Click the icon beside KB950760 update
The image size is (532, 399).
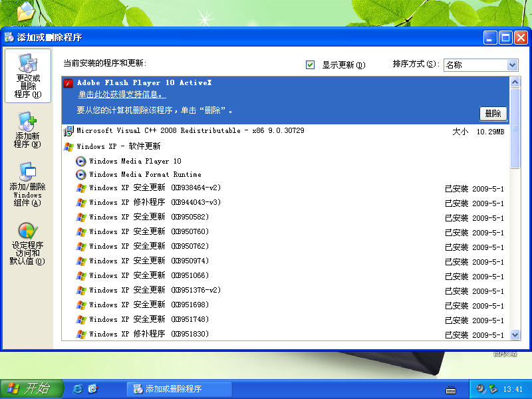(x=81, y=231)
